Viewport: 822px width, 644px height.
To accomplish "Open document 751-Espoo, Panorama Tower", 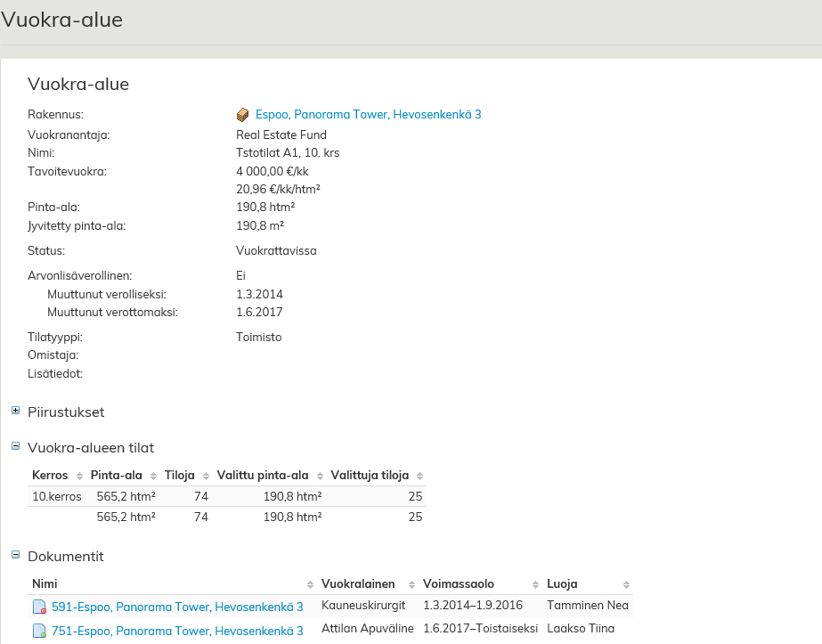I will [x=177, y=631].
